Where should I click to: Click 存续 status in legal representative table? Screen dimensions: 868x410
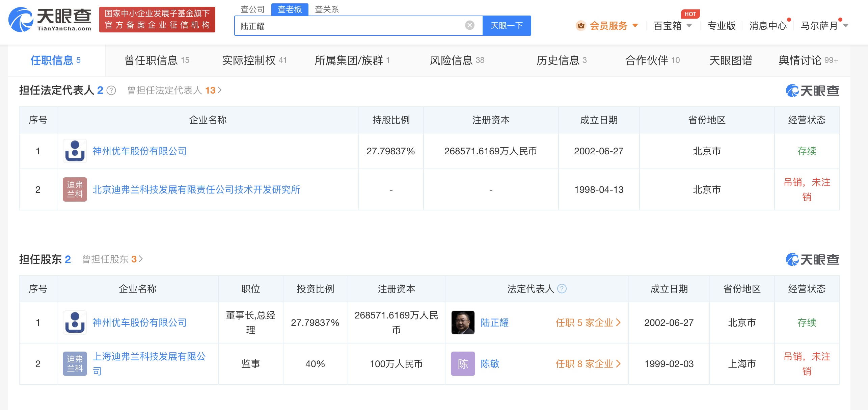(x=807, y=151)
